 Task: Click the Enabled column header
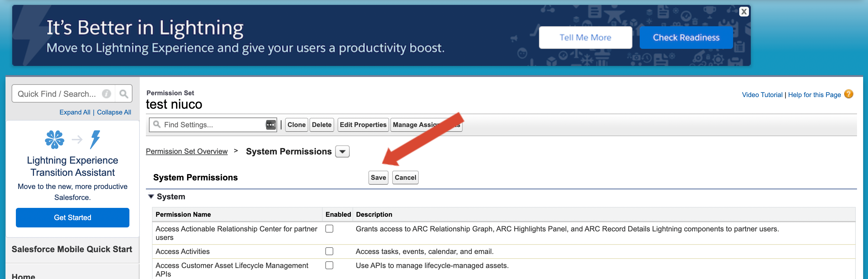click(x=338, y=214)
